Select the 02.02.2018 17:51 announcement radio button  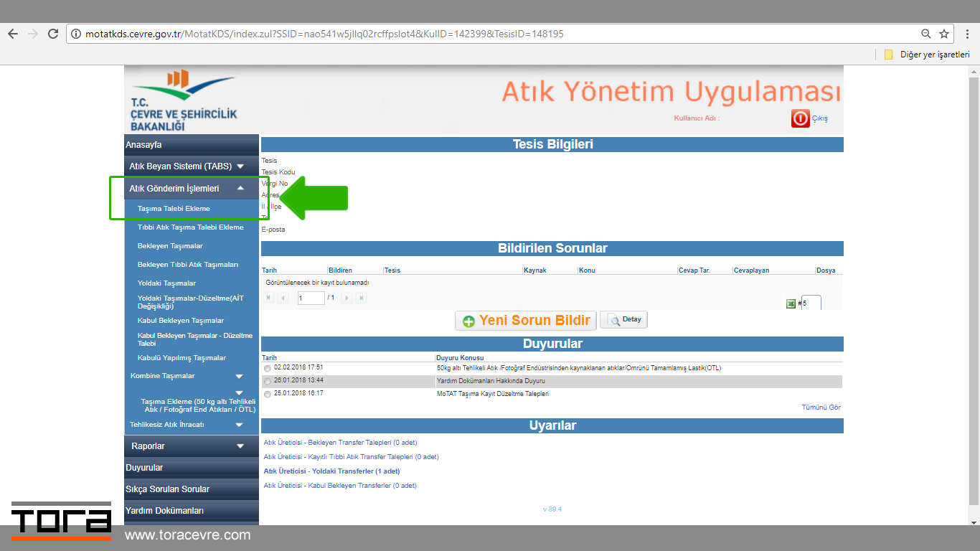click(268, 369)
